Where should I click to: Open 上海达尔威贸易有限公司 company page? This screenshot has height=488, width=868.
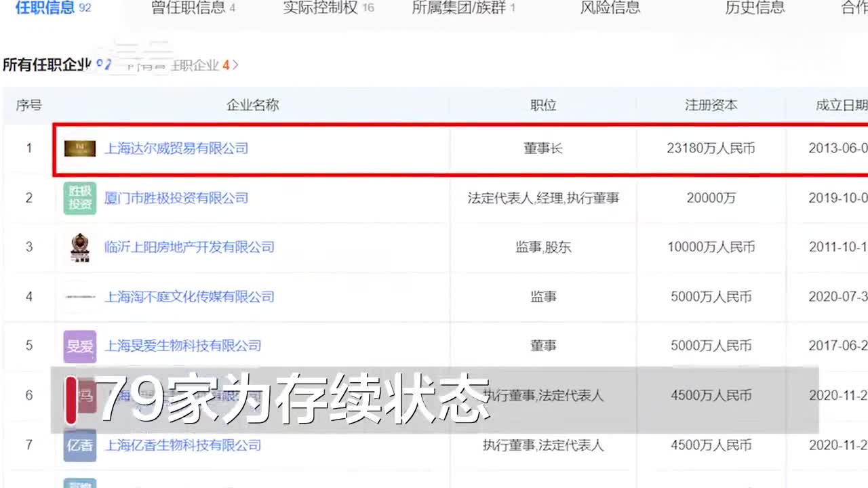tap(177, 148)
